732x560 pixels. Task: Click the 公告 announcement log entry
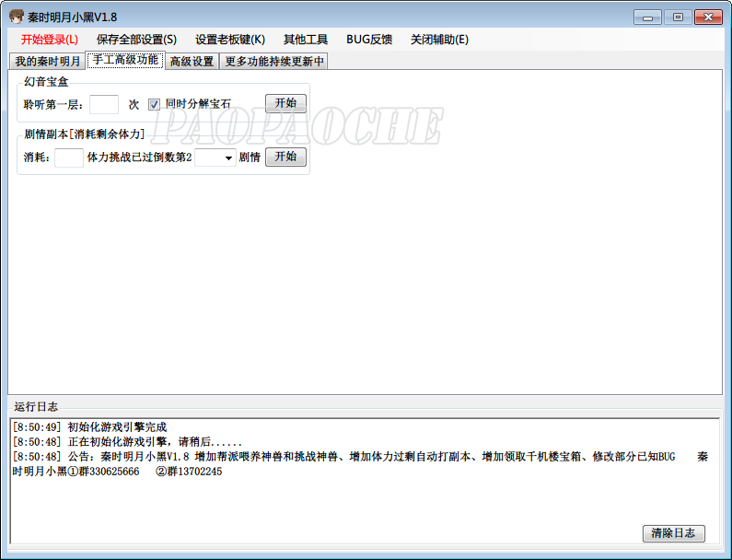point(360,464)
